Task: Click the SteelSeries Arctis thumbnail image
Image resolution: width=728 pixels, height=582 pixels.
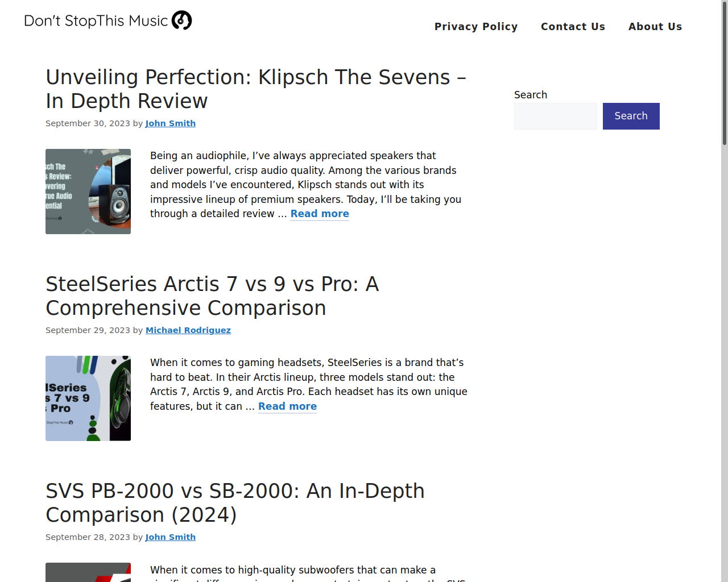Action: tap(88, 398)
